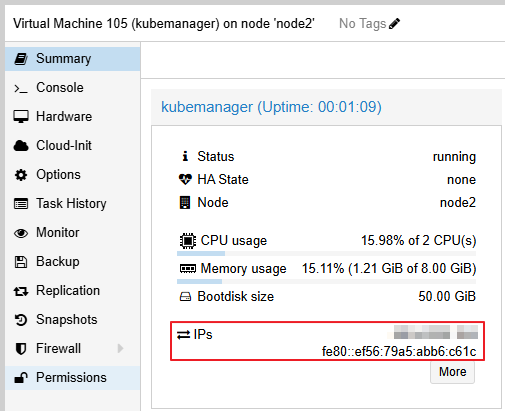Click the 'node2' node value
Screen dimensions: 505x411
pyautogui.click(x=458, y=203)
